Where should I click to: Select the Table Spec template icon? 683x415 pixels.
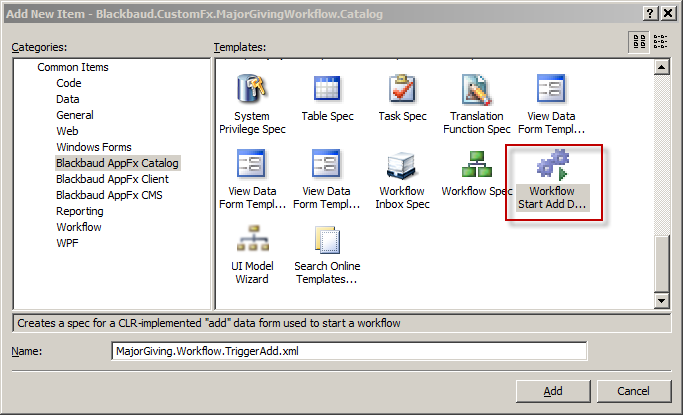point(327,88)
